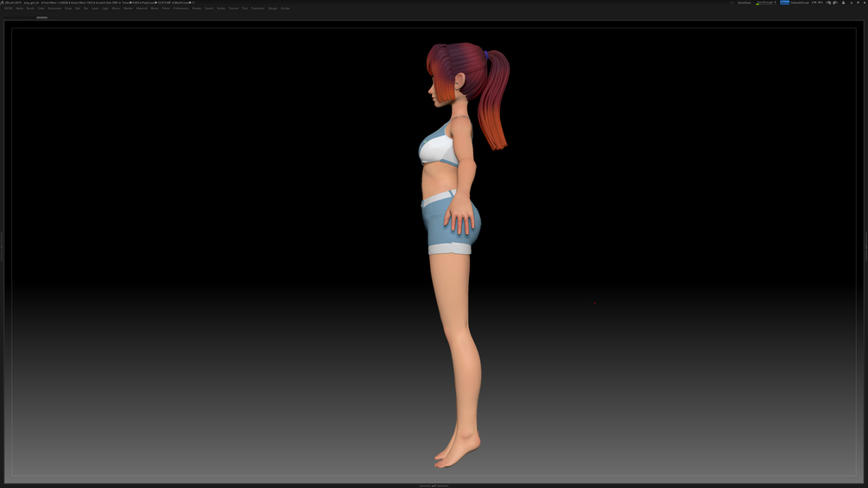
Task: Expand the left tray divider
Action: click(x=2, y=246)
